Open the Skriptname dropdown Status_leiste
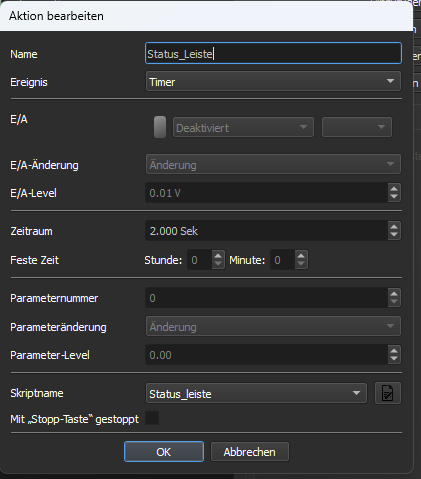This screenshot has width=421, height=479. click(256, 393)
